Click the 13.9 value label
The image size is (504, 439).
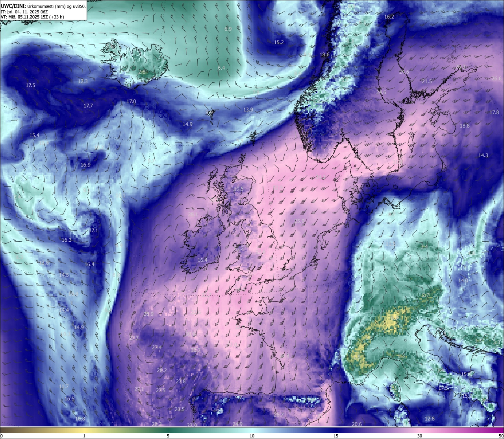coord(248,109)
